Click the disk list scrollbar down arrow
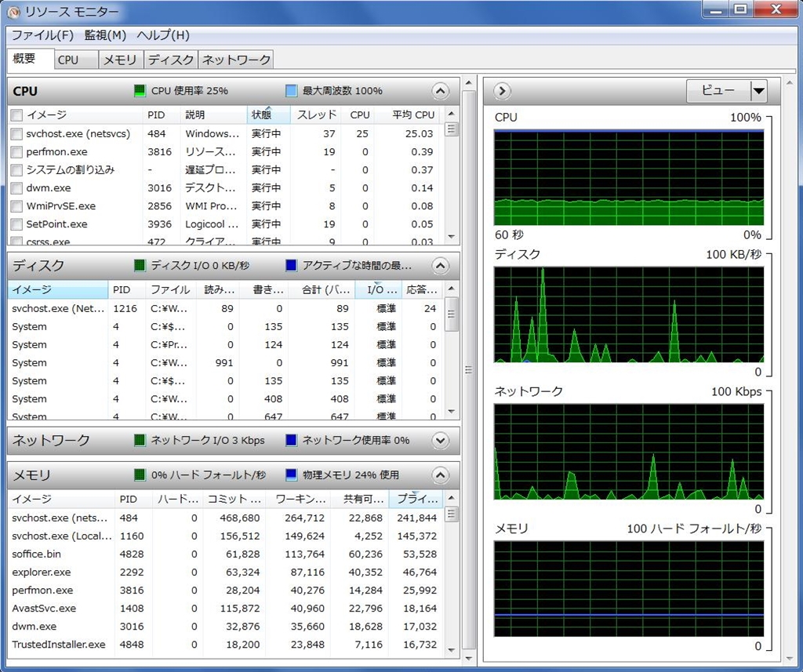The height and width of the screenshot is (672, 803). pyautogui.click(x=451, y=412)
